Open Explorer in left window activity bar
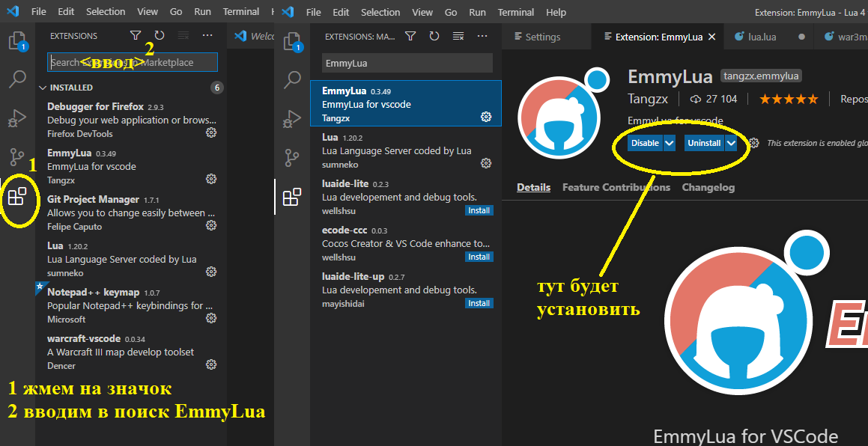The height and width of the screenshot is (446, 868). click(x=18, y=41)
